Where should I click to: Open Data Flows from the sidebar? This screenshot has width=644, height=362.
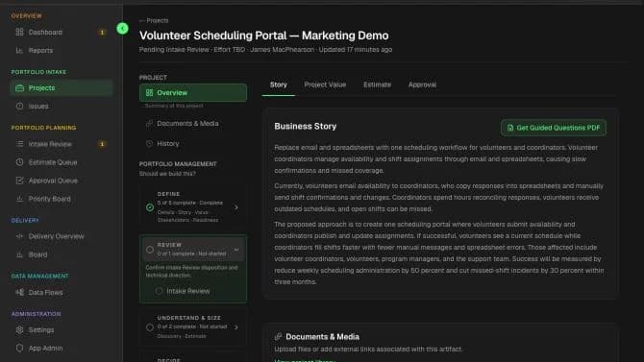[61, 292]
